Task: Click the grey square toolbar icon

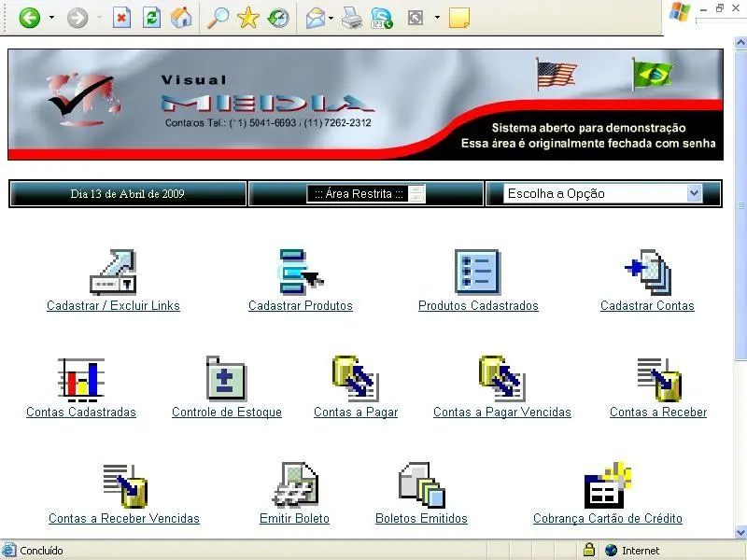Action: [416, 18]
